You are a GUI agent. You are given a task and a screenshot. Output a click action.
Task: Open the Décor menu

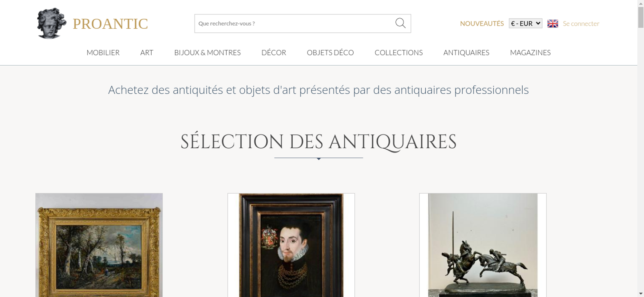click(x=274, y=52)
